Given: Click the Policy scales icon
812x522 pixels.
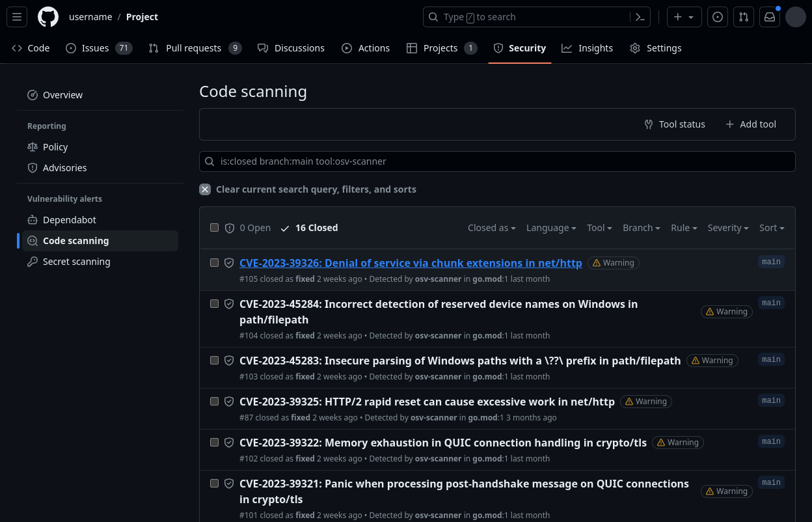Looking at the screenshot, I should coord(33,147).
